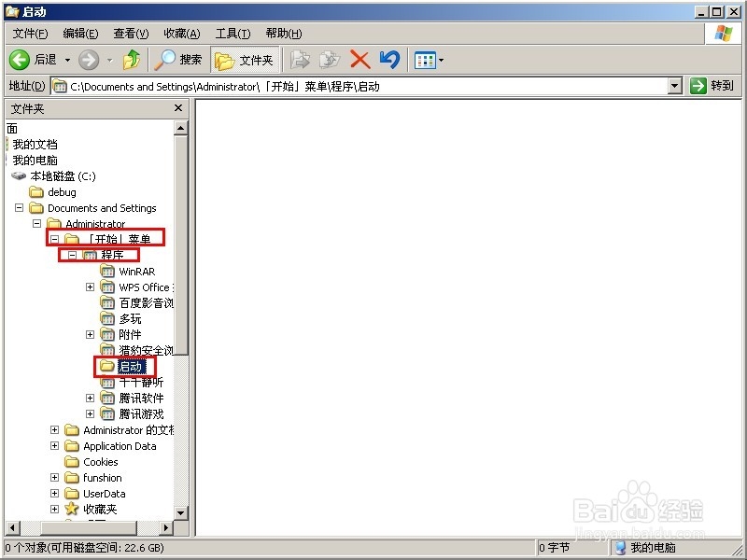
Task: Open the address bar dropdown arrow
Action: pos(674,86)
